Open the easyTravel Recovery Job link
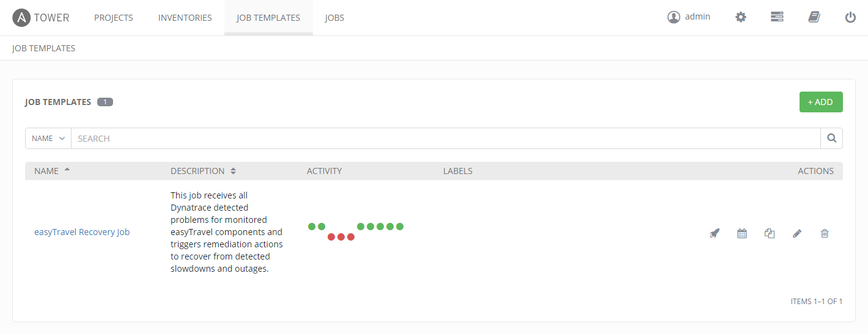 [82, 232]
